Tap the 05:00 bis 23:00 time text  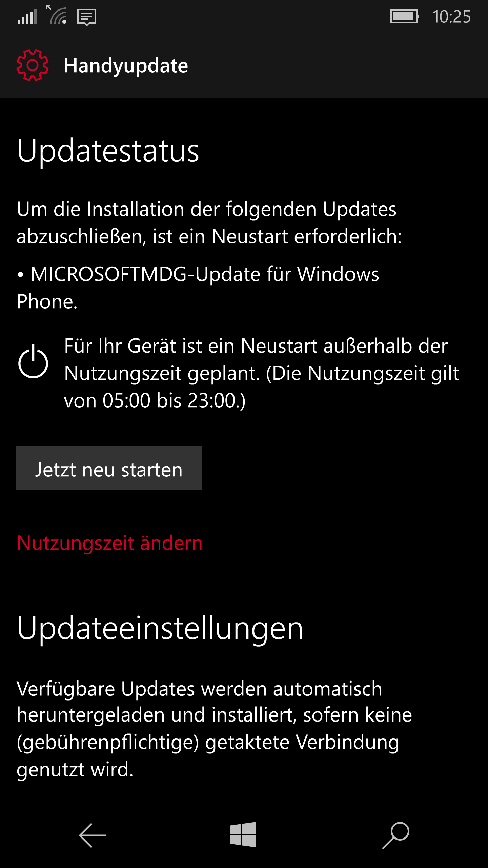[174, 400]
